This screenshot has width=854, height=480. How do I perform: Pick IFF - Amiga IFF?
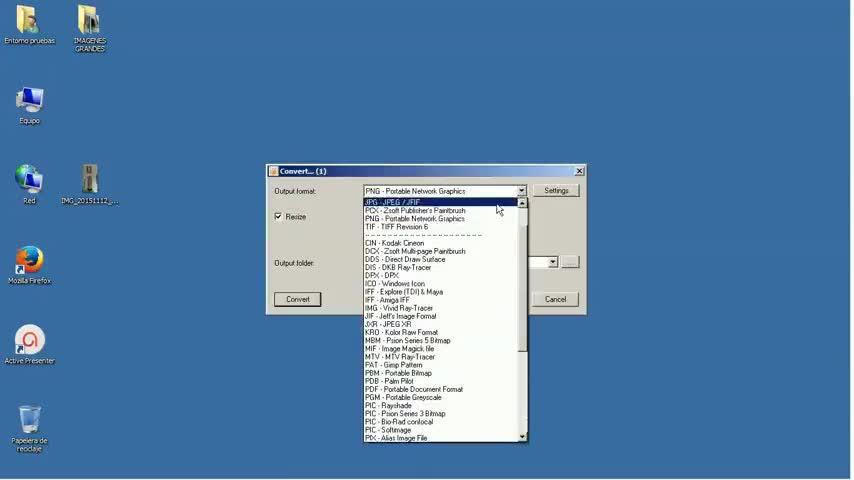click(x=441, y=300)
